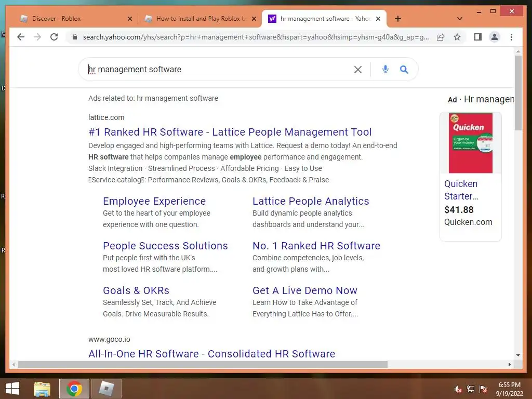This screenshot has height=399, width=532.
Task: Go back to the previous page
Action: [21, 37]
